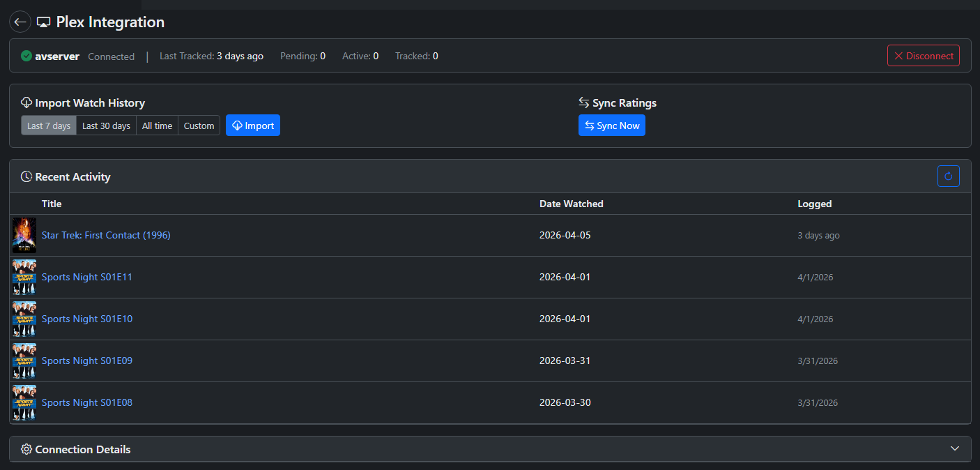Expand the Connection Details section
Viewport: 980px width, 470px height.
[x=956, y=449]
